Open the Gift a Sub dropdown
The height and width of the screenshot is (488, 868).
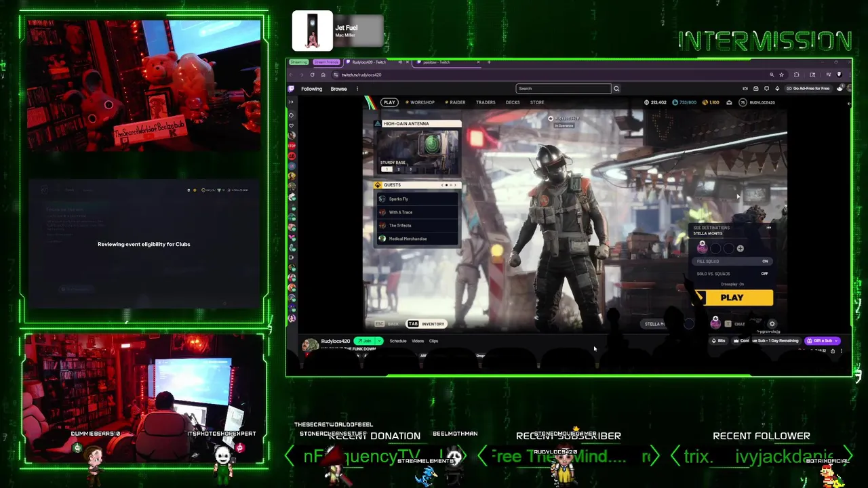pyautogui.click(x=823, y=341)
